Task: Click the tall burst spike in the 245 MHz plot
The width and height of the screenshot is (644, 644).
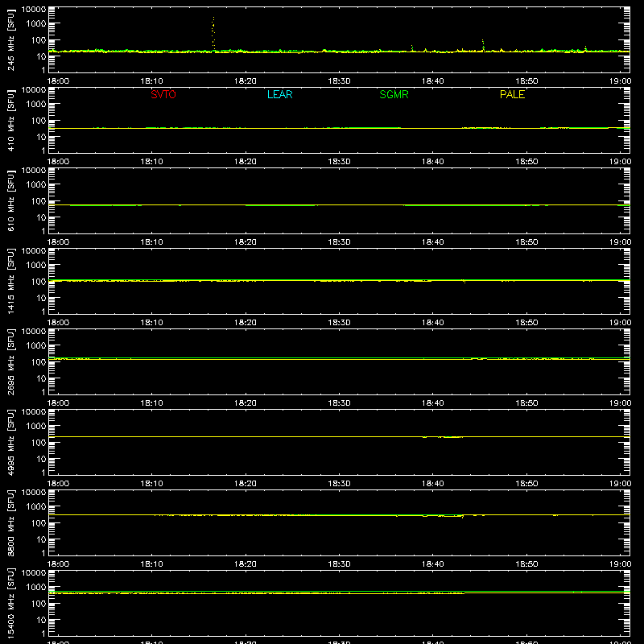Action: 213,34
